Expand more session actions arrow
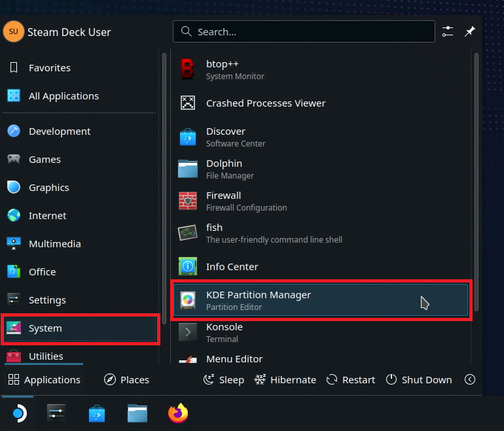This screenshot has width=504, height=431. (x=469, y=379)
